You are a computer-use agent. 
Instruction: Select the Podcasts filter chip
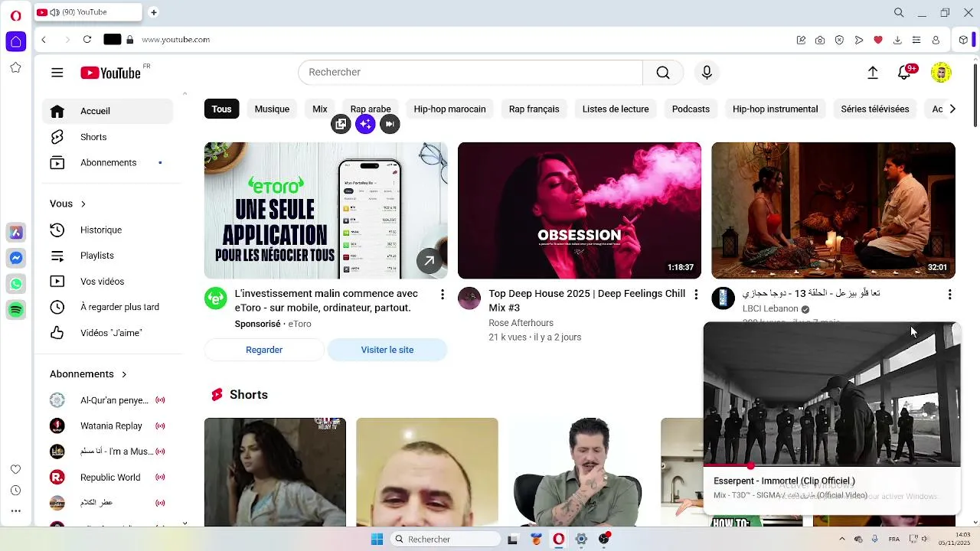[x=691, y=109]
